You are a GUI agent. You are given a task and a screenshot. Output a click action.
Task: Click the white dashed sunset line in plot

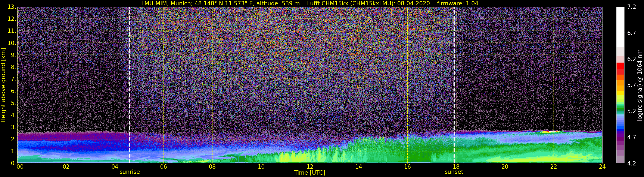(454, 85)
